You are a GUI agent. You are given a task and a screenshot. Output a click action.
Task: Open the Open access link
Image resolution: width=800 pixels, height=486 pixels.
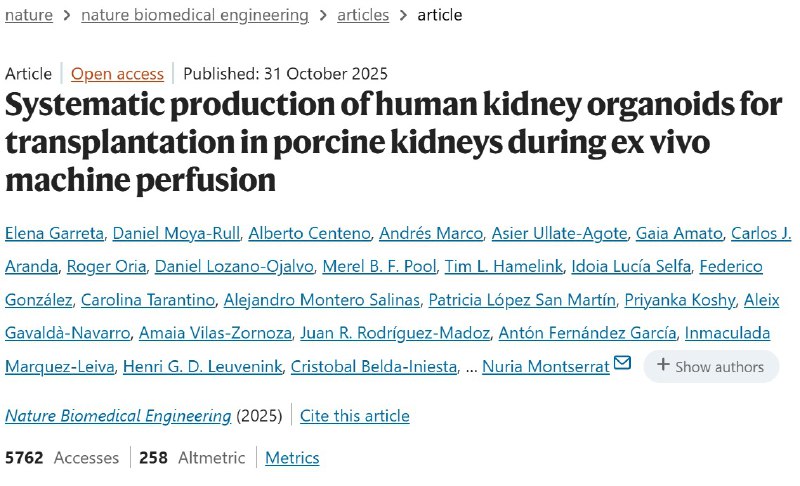[117, 74]
